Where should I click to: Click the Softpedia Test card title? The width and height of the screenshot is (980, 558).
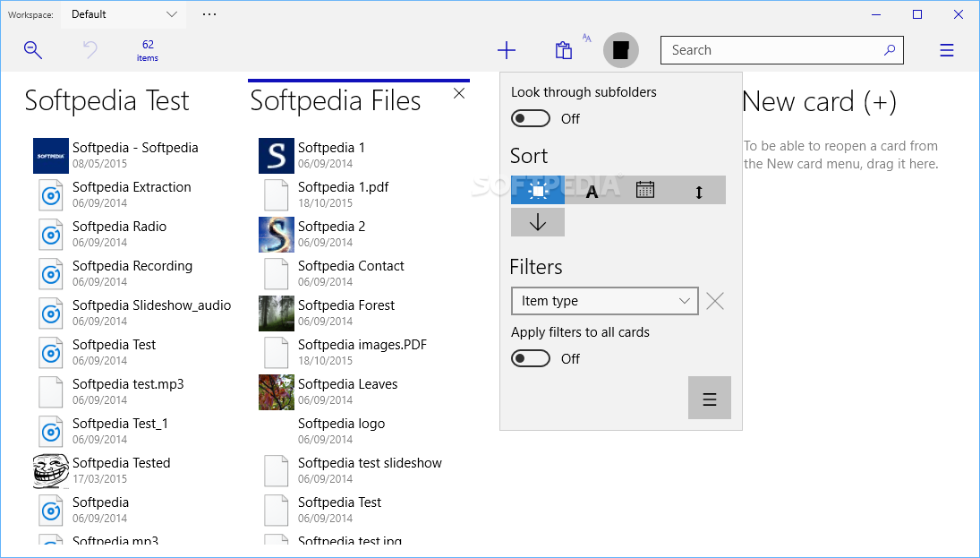107,100
